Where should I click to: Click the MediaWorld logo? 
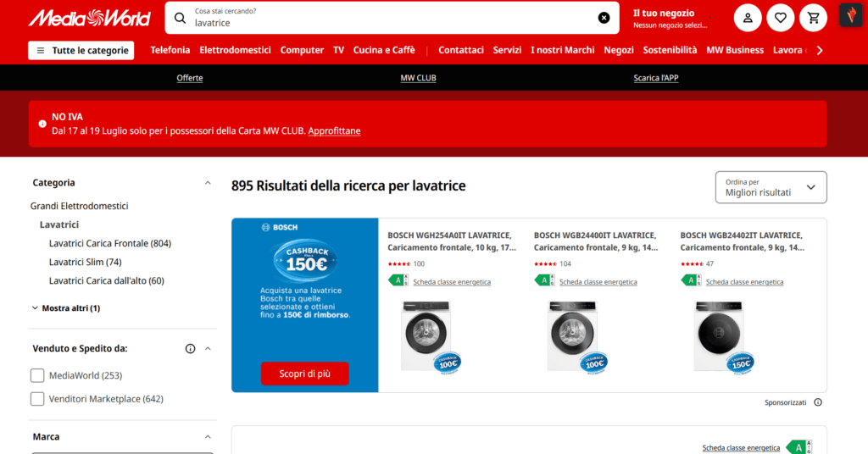coord(90,19)
